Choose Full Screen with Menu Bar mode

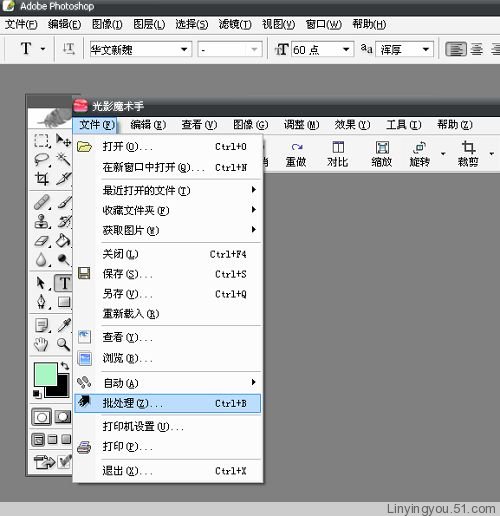point(53,439)
